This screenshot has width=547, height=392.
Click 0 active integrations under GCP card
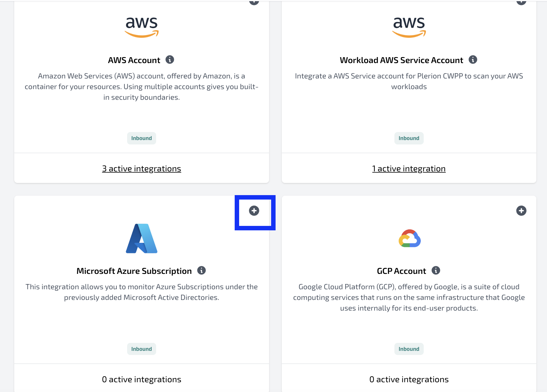(409, 379)
